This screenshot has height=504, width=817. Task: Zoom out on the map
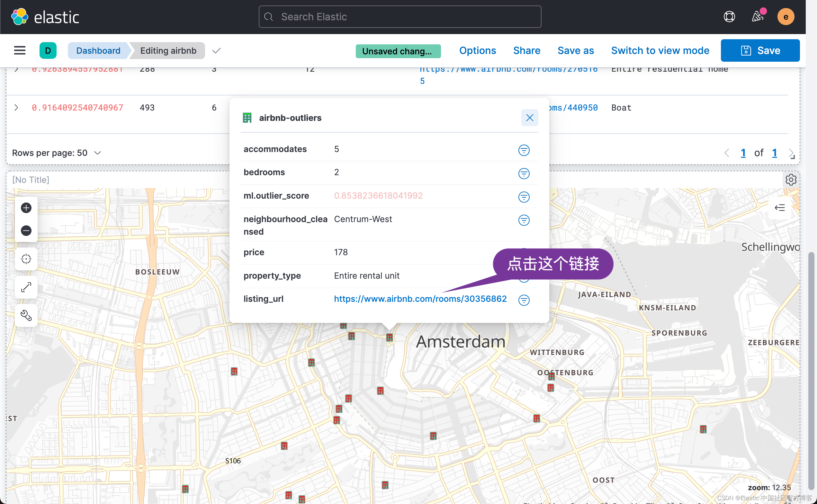(x=26, y=231)
